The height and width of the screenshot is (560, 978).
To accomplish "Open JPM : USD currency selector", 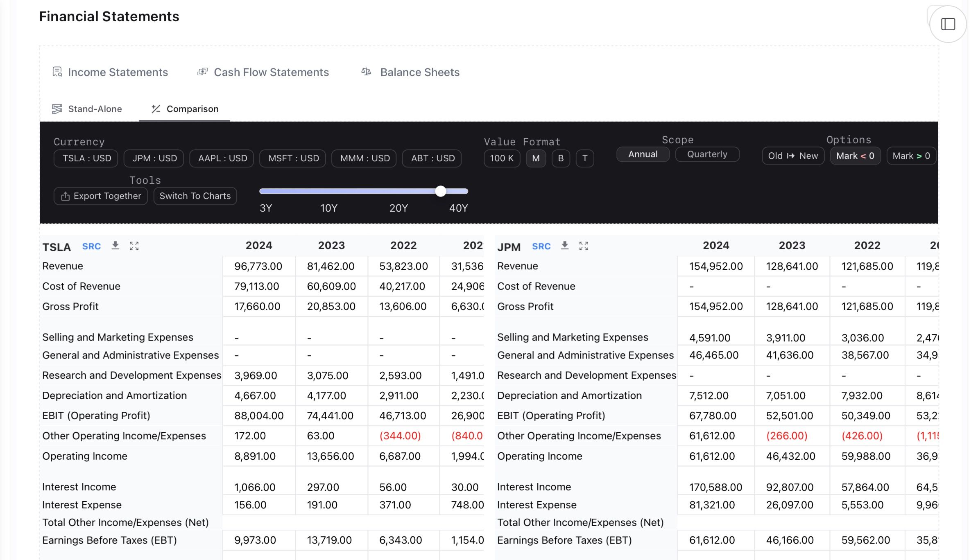I will pyautogui.click(x=154, y=158).
